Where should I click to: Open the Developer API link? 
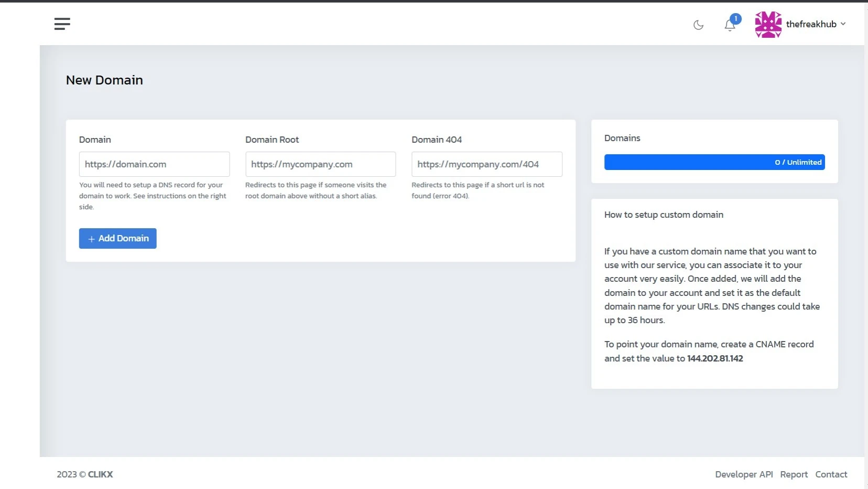744,474
